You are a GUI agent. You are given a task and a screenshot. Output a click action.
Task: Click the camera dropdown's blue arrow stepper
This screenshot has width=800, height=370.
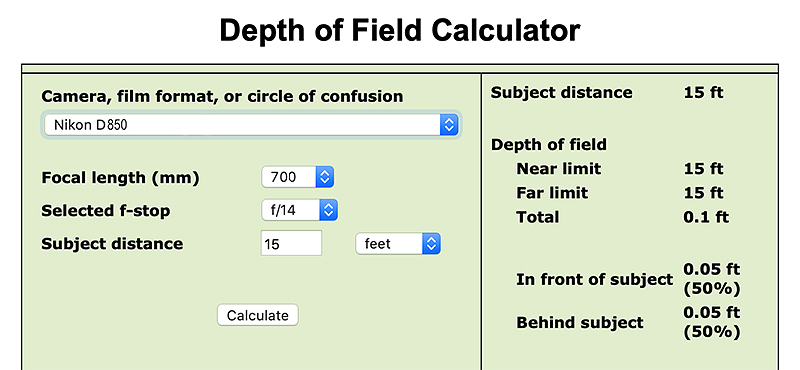coord(449,125)
